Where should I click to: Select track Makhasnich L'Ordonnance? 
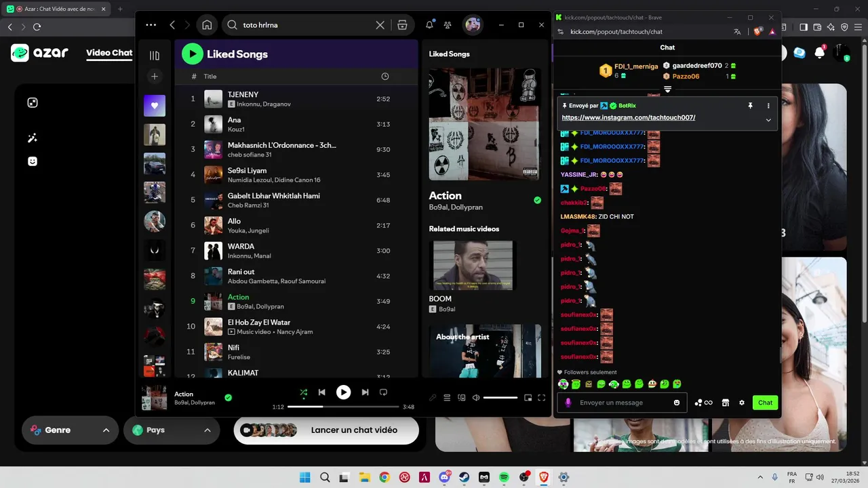(296, 150)
